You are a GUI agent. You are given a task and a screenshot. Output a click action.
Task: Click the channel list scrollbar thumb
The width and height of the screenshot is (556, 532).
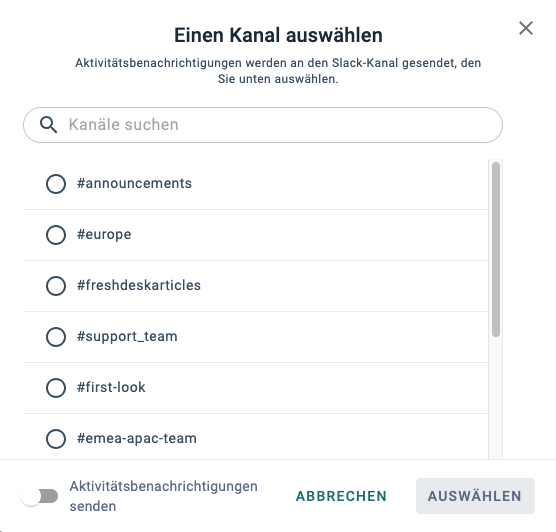pyautogui.click(x=496, y=249)
